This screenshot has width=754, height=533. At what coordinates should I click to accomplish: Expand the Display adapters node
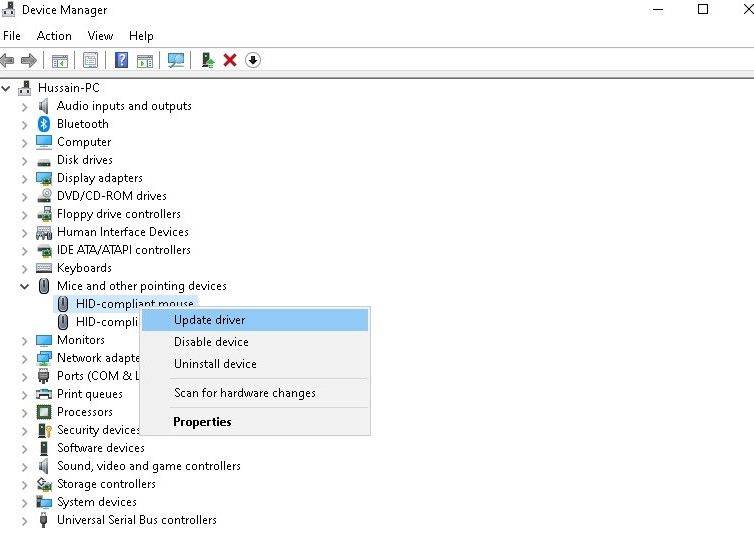25,179
